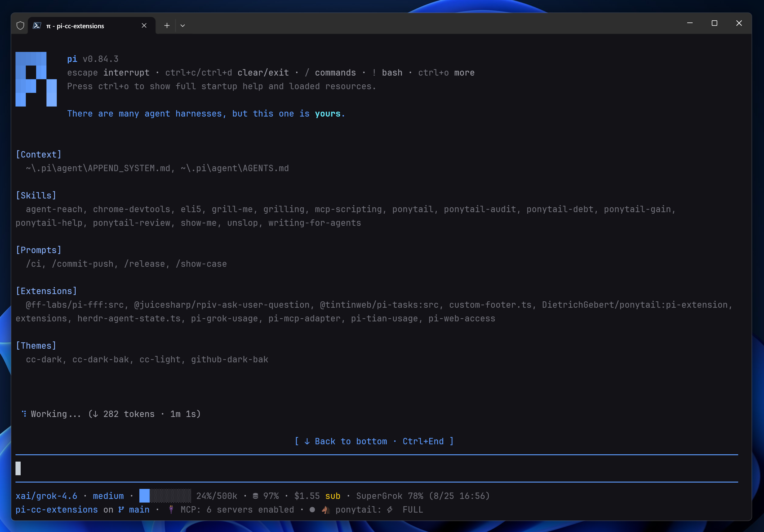The image size is (764, 532).
Task: Click the chrome-devtools skill name
Action: coord(131,209)
